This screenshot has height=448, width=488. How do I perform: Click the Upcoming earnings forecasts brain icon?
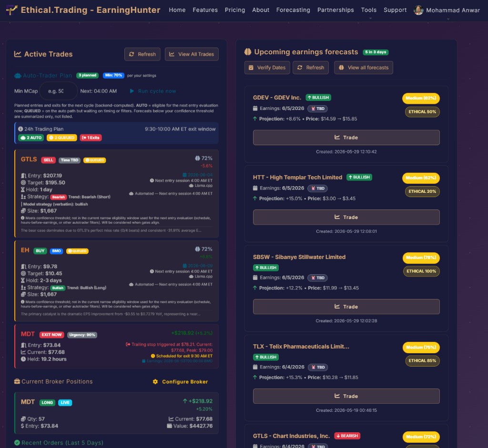pyautogui.click(x=248, y=52)
